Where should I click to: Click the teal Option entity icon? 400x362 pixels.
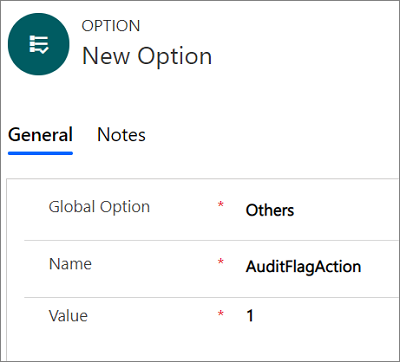tap(39, 44)
